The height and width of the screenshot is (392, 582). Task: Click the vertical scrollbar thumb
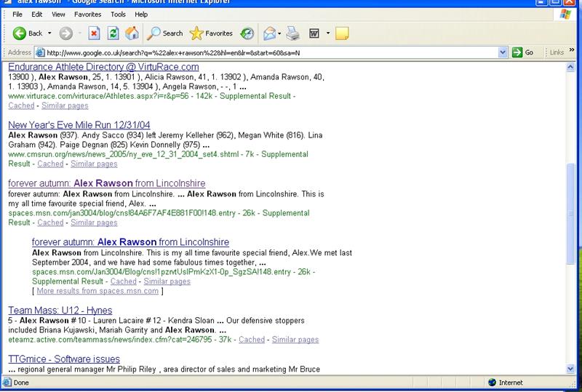[x=570, y=214]
